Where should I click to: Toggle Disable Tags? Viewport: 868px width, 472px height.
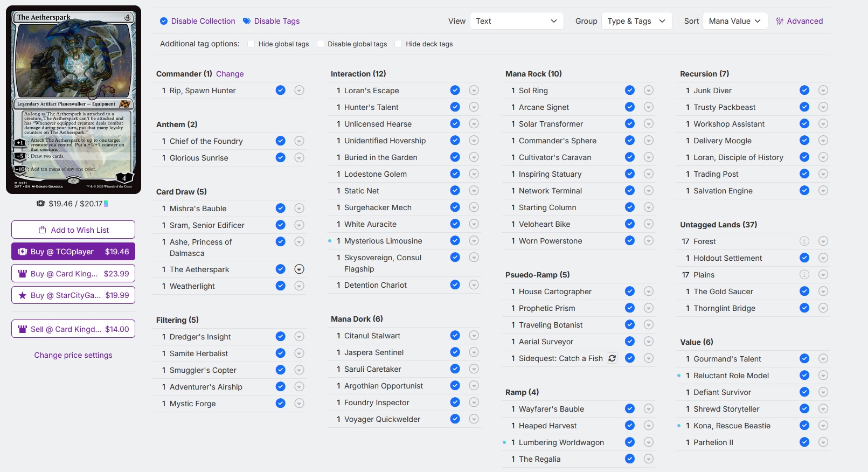(x=271, y=21)
